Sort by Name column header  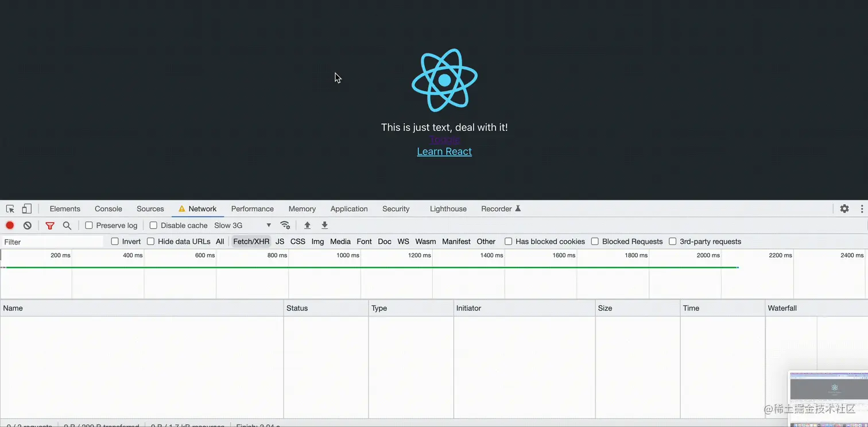(x=142, y=308)
